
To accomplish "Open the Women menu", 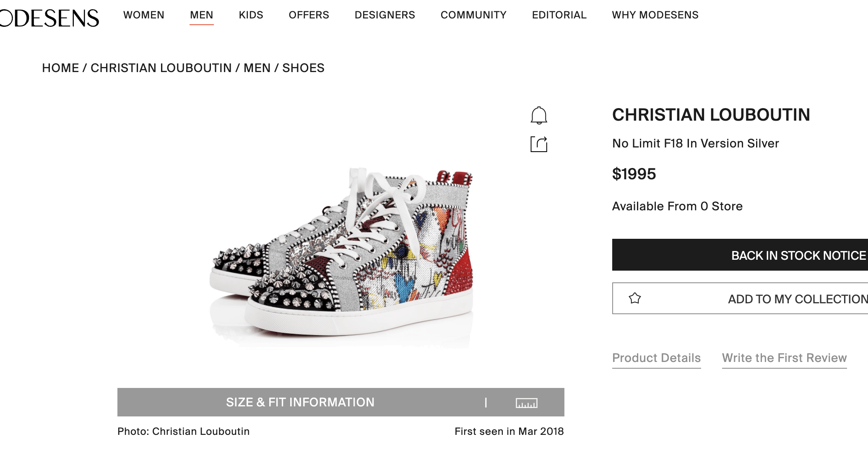I will click(144, 15).
